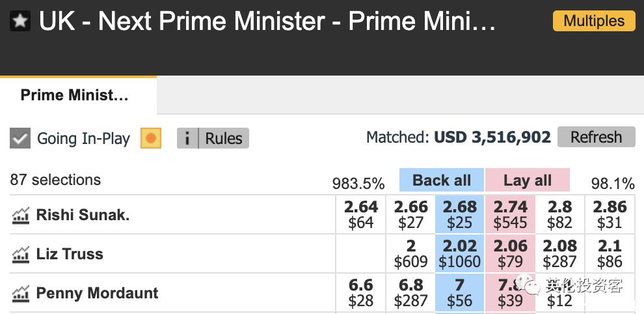This screenshot has width=644, height=314.
Task: Open the Multiples button
Action: click(594, 21)
